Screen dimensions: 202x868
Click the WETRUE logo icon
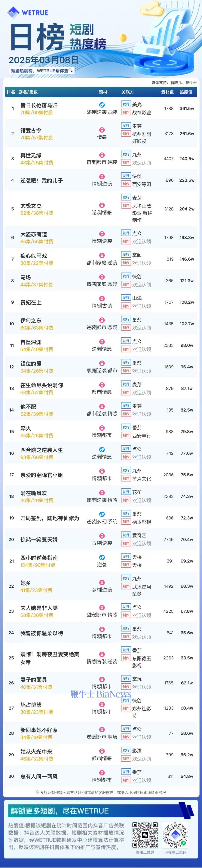click(14, 12)
